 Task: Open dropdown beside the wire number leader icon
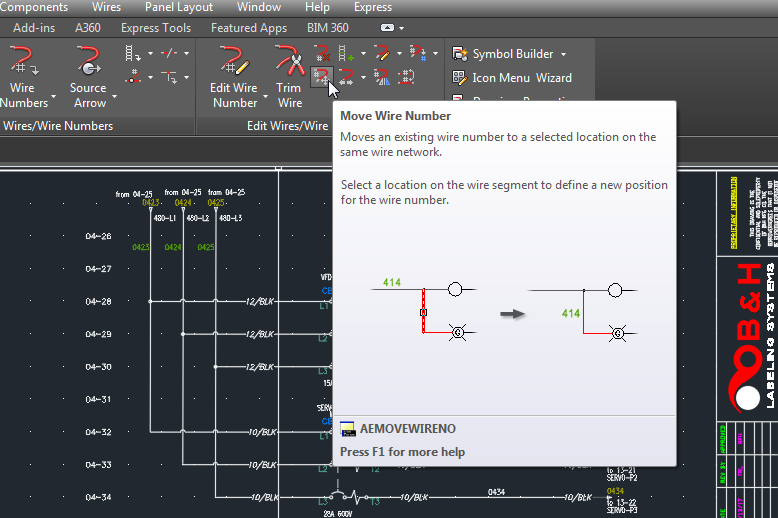pos(150,77)
